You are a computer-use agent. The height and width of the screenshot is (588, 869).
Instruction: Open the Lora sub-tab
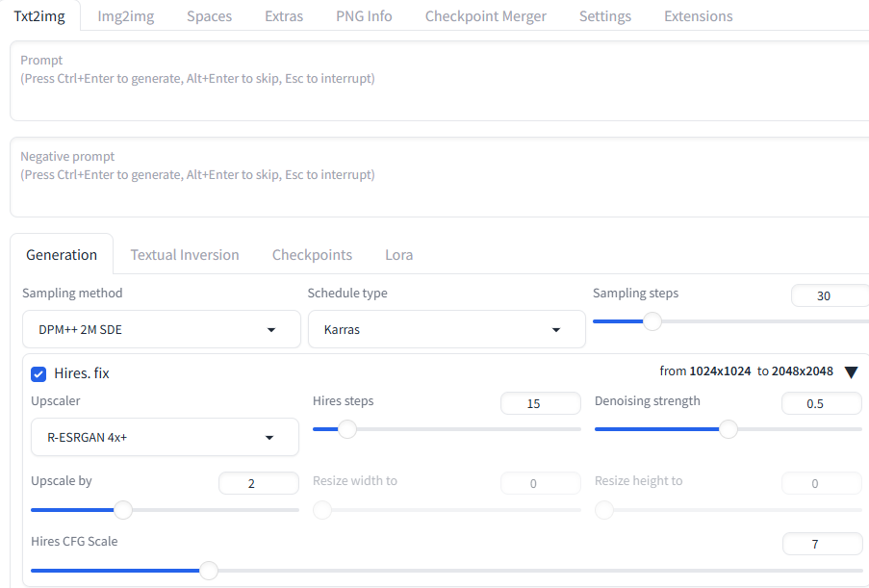[399, 255]
